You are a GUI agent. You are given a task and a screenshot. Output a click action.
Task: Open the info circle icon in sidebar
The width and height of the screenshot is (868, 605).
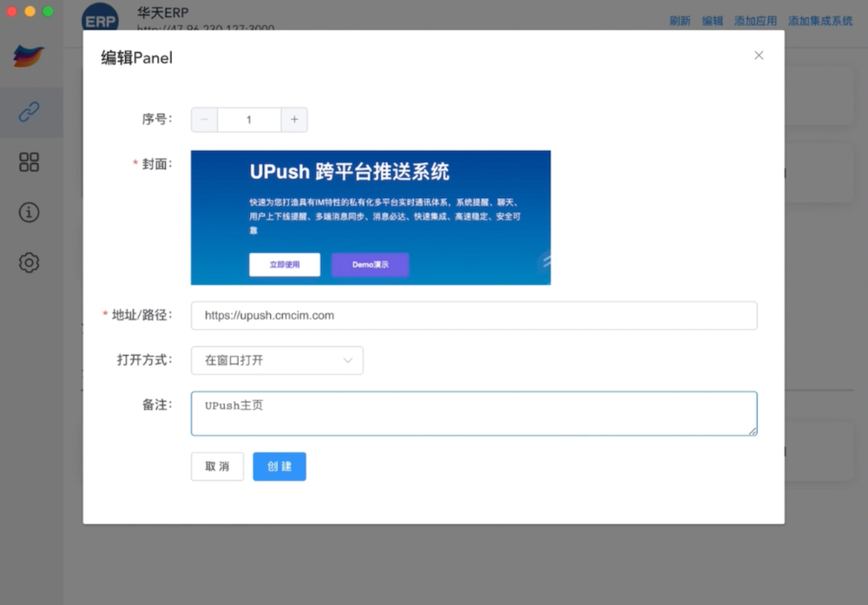tap(30, 213)
